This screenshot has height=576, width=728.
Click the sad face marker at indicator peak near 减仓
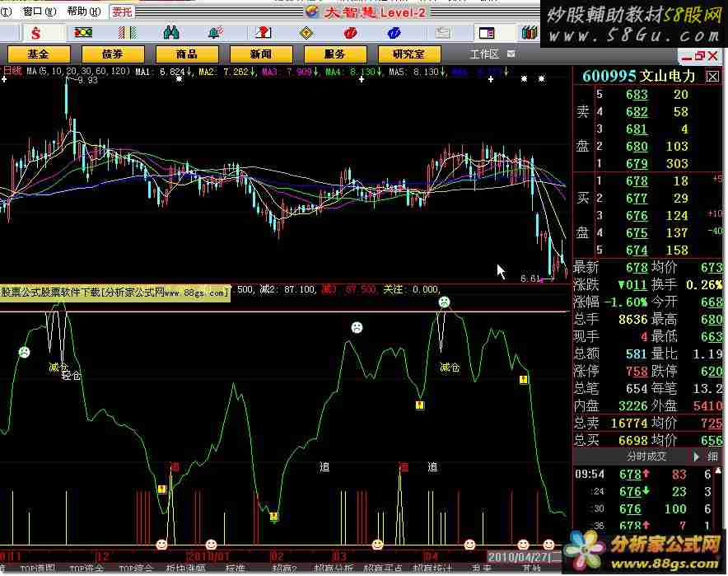pos(444,302)
